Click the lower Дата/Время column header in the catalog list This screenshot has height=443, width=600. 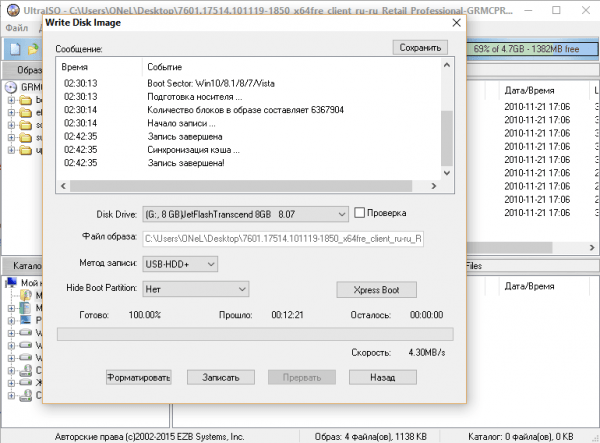(529, 286)
